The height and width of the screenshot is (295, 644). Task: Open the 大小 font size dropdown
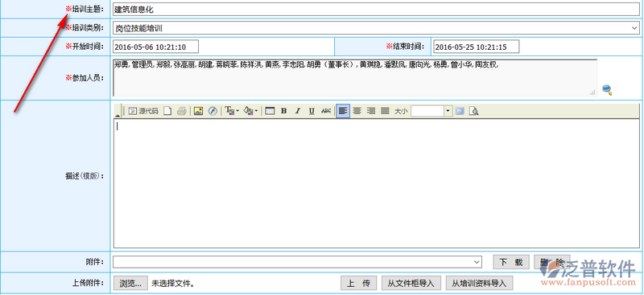pyautogui.click(x=431, y=111)
